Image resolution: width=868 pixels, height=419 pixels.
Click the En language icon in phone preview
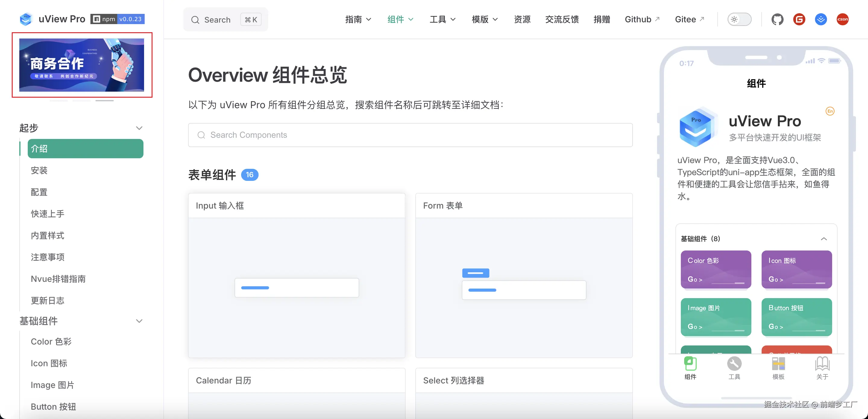coord(830,111)
